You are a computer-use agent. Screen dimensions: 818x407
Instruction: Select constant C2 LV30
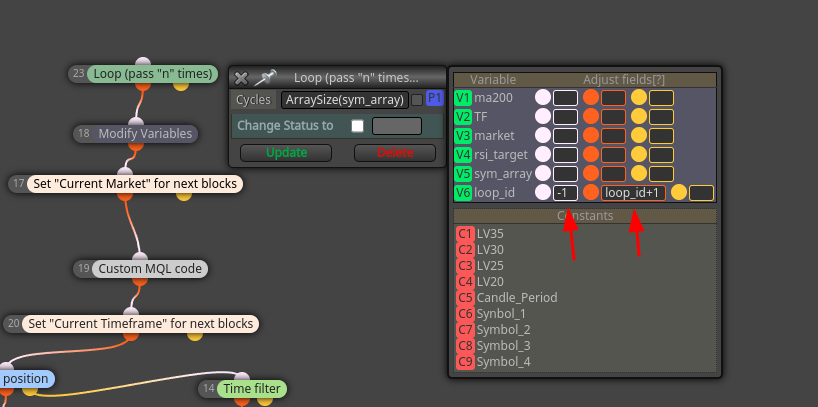[465, 250]
